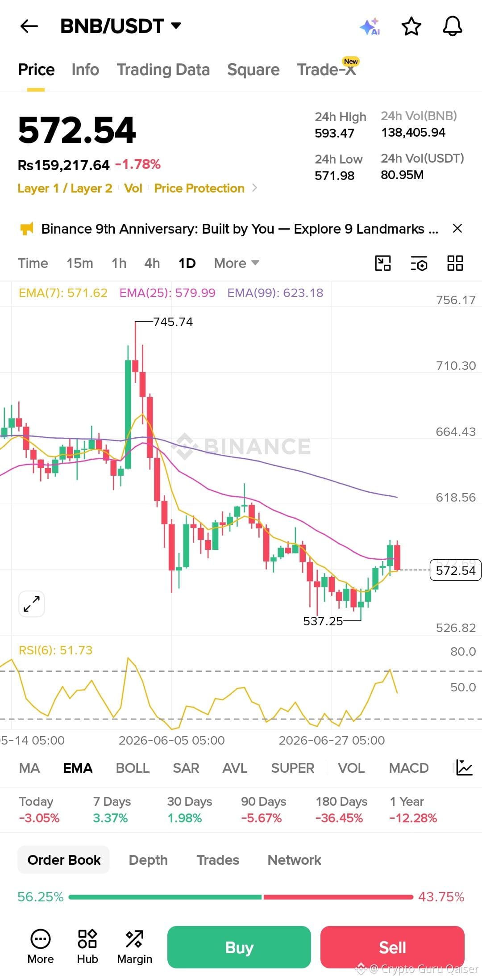Toggle the BOLL indicator
The height and width of the screenshot is (980, 482).
click(x=133, y=768)
